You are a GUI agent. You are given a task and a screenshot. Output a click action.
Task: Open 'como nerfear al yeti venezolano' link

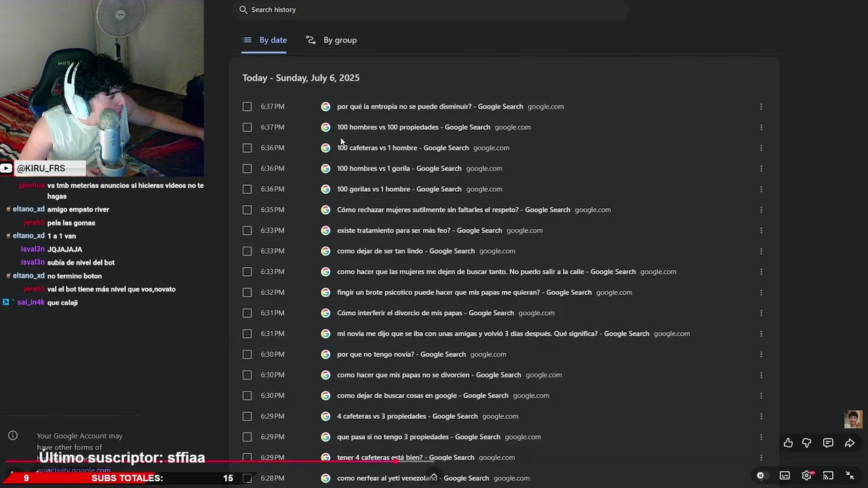413,479
